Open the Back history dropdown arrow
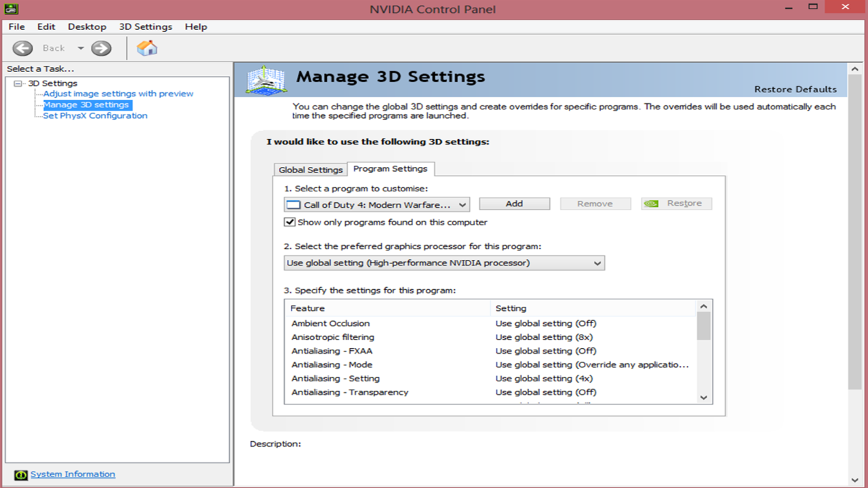The image size is (868, 488). point(81,48)
